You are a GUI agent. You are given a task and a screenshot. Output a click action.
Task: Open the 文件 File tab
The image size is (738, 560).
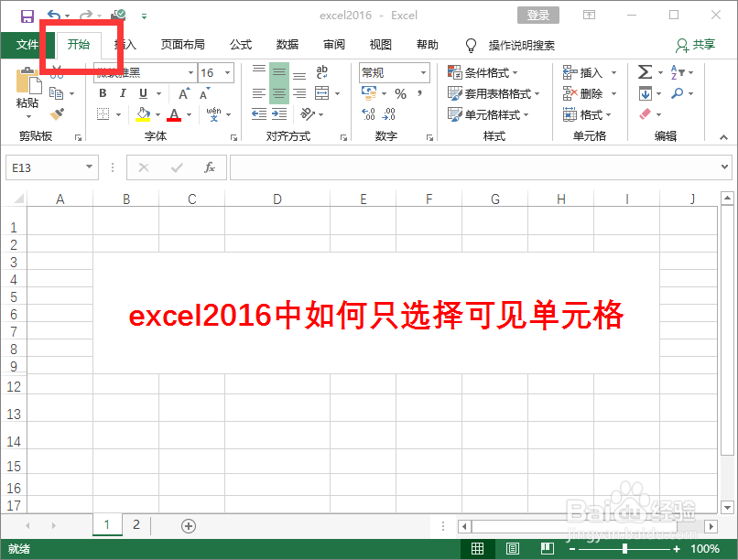[x=27, y=44]
